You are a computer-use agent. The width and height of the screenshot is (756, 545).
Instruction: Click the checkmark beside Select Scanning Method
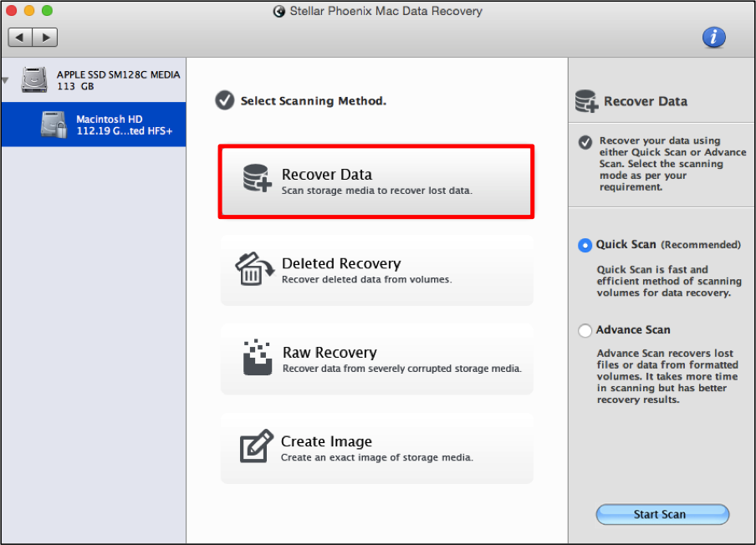(x=225, y=100)
